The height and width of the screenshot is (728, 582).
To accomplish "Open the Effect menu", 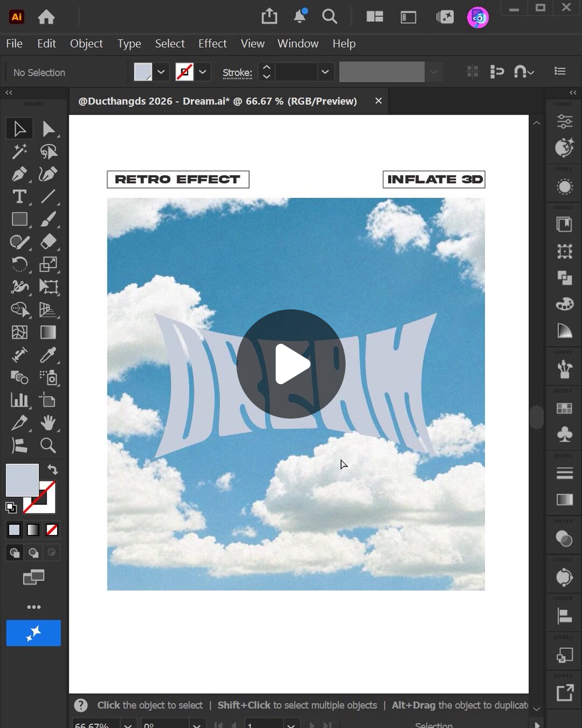I will point(212,44).
